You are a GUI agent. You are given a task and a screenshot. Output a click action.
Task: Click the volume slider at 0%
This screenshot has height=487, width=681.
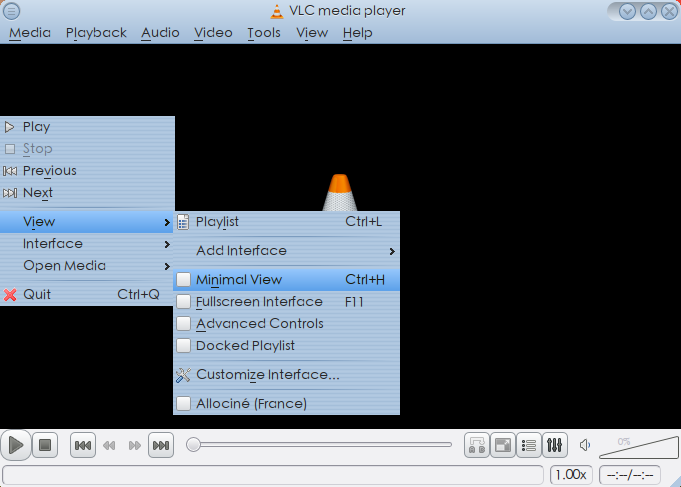(639, 447)
